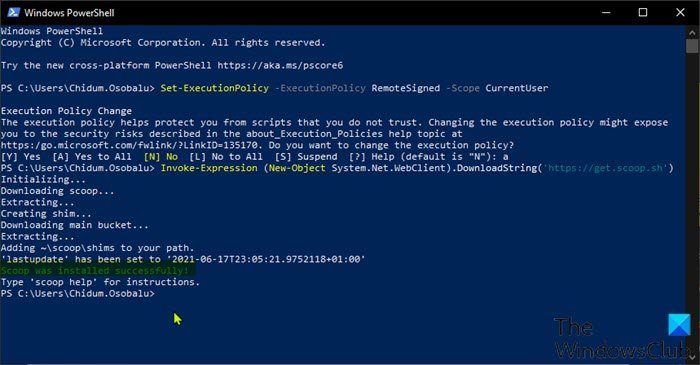Click at the last empty PS prompt

coord(159,293)
